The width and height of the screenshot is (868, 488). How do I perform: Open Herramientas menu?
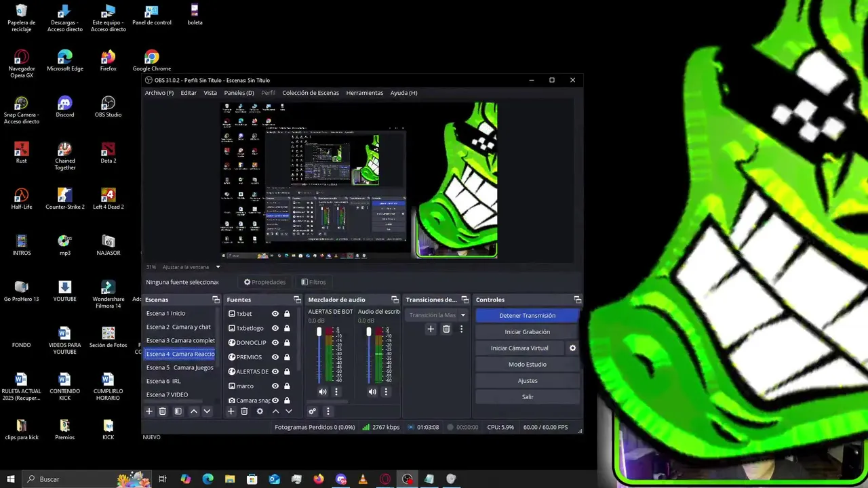pos(365,93)
